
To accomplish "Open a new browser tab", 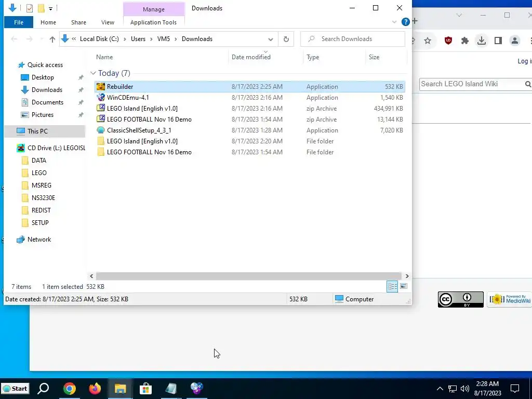I will tap(415, 21).
